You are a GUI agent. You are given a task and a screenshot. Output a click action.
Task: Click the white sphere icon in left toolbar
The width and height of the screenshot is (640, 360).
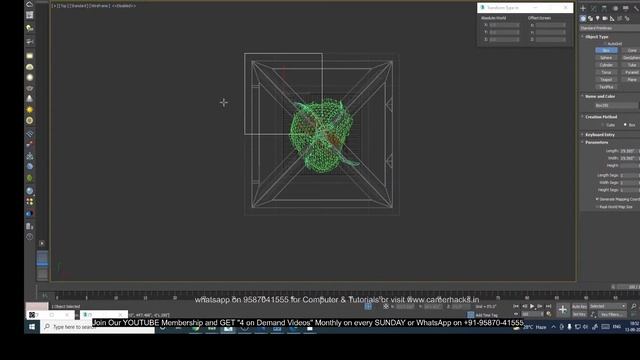[x=29, y=77]
